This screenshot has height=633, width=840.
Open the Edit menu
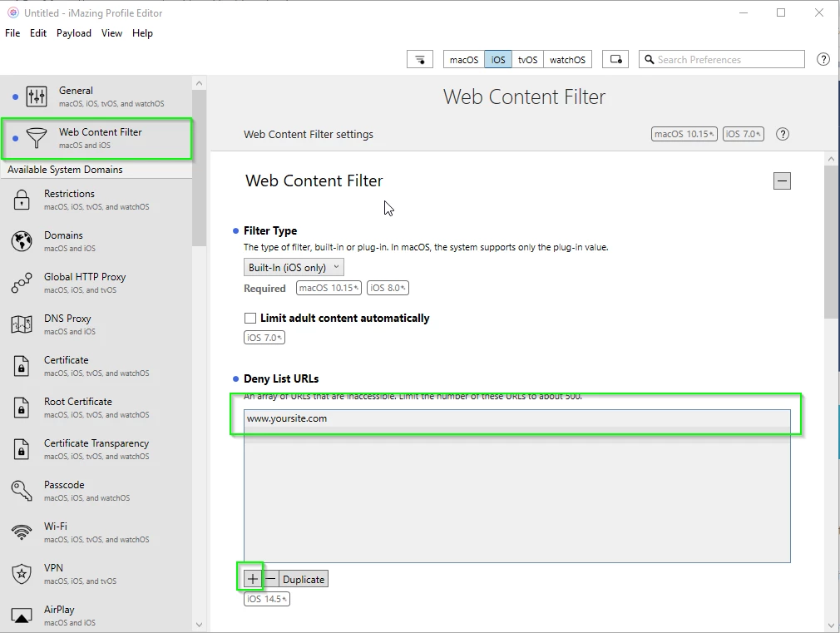coord(38,33)
